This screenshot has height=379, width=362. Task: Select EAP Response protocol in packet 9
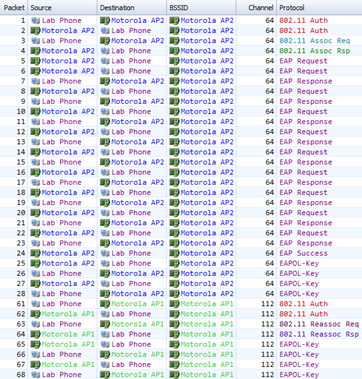[306, 101]
